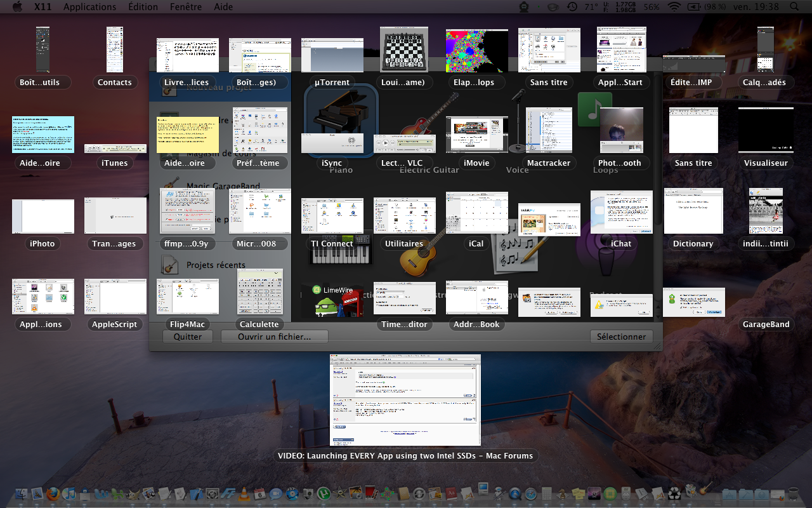Open the Apple menu

[x=17, y=7]
